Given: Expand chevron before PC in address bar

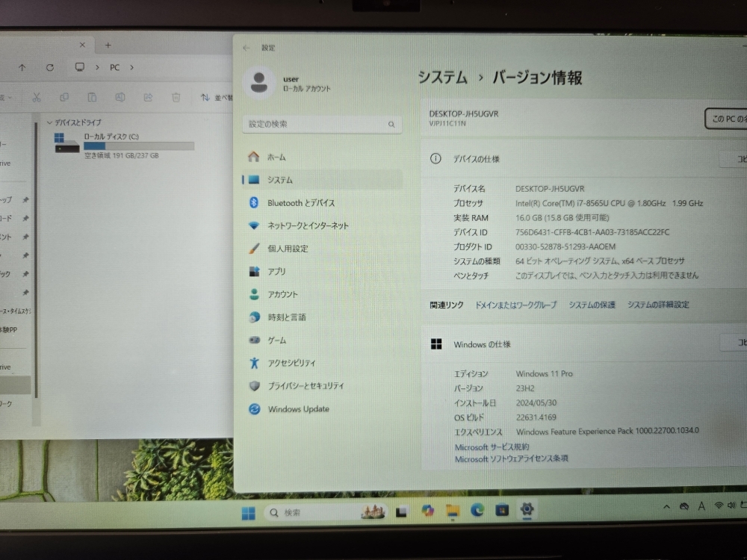Looking at the screenshot, I should pos(97,68).
